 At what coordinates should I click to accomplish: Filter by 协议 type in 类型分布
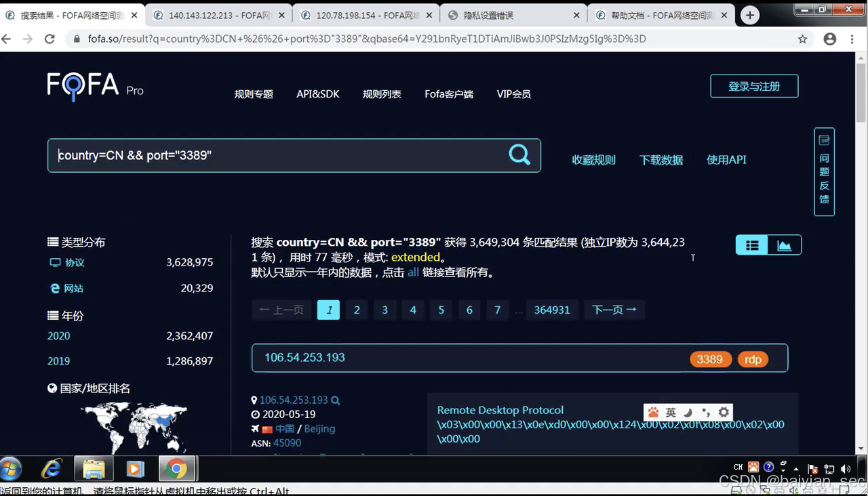(x=75, y=262)
